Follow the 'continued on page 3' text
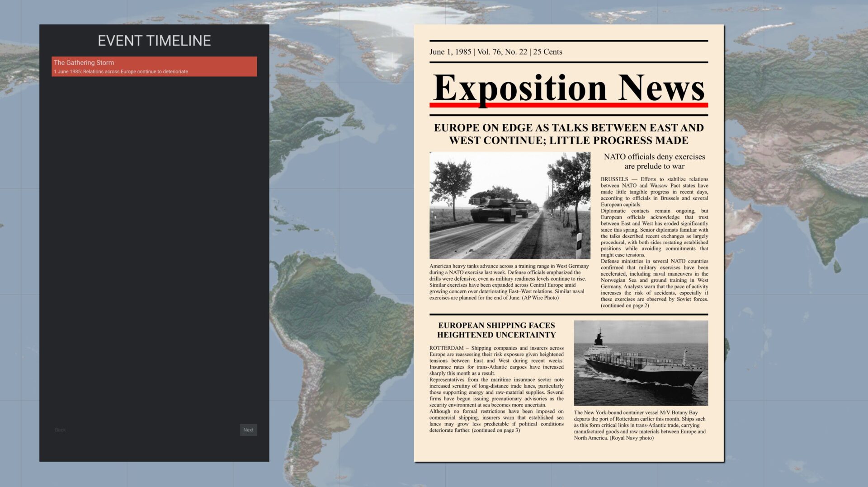868x487 pixels. click(495, 431)
